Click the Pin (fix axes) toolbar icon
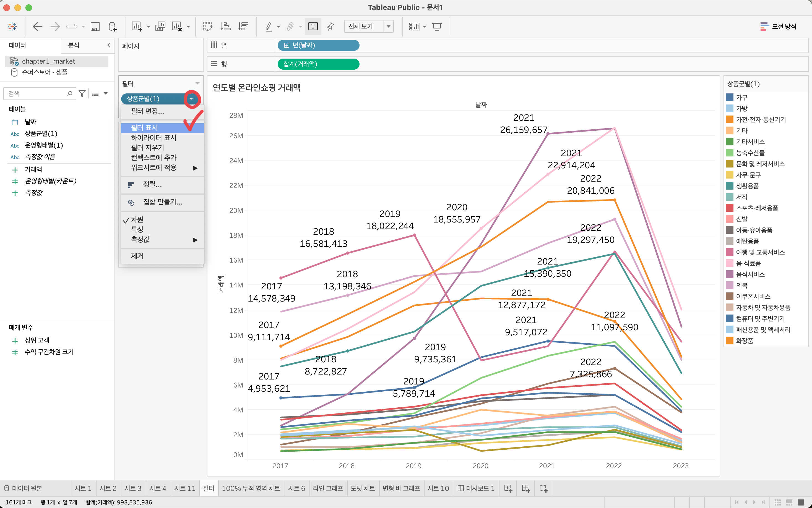This screenshot has width=812, height=508. pyautogui.click(x=330, y=27)
